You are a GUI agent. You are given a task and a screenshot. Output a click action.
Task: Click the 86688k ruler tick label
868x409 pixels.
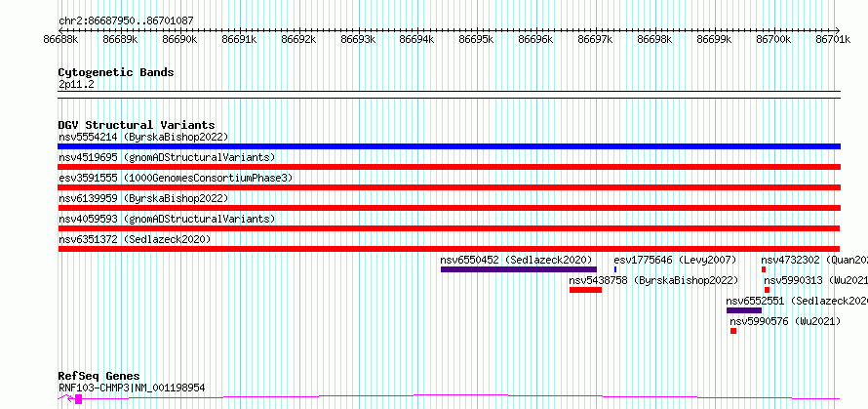point(60,40)
